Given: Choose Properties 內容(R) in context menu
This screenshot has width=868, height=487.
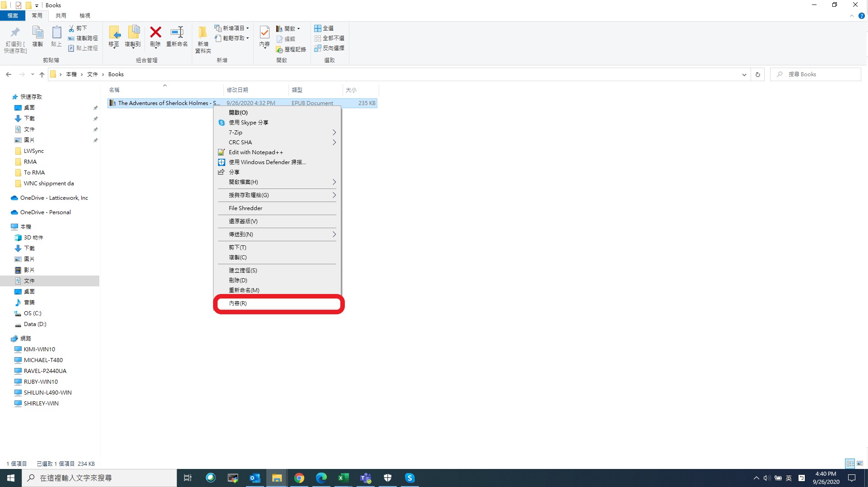Looking at the screenshot, I should point(277,303).
